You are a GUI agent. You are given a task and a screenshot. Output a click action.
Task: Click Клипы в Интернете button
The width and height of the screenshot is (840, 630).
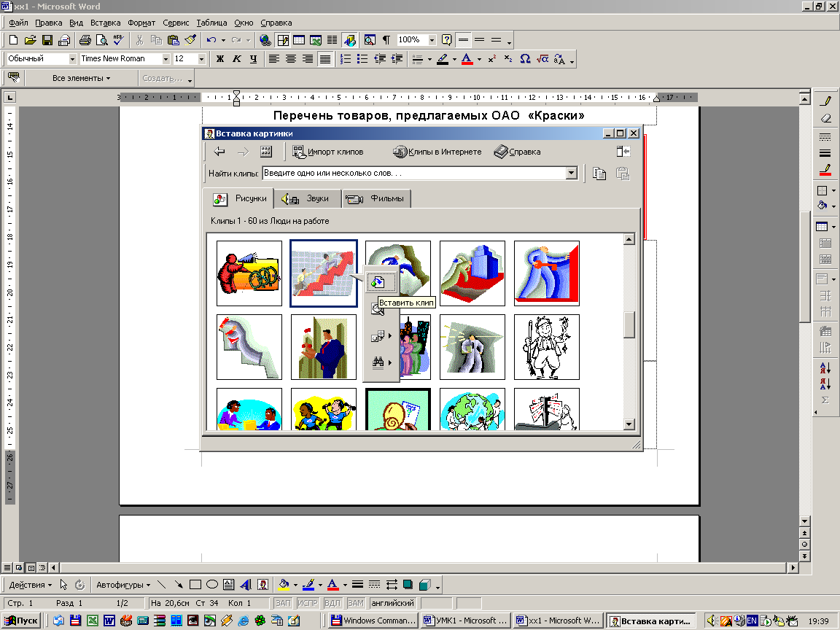click(x=437, y=152)
